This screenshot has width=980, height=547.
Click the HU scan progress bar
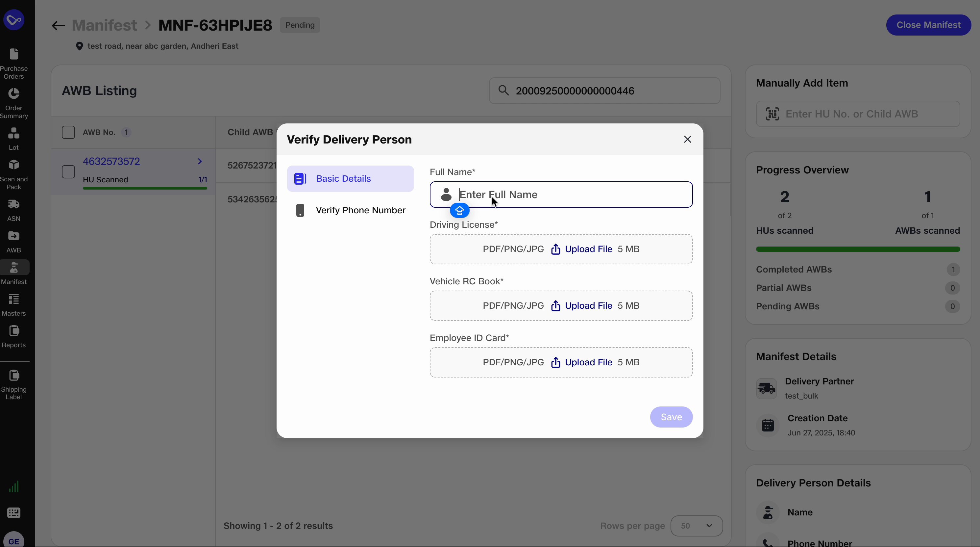pos(145,189)
